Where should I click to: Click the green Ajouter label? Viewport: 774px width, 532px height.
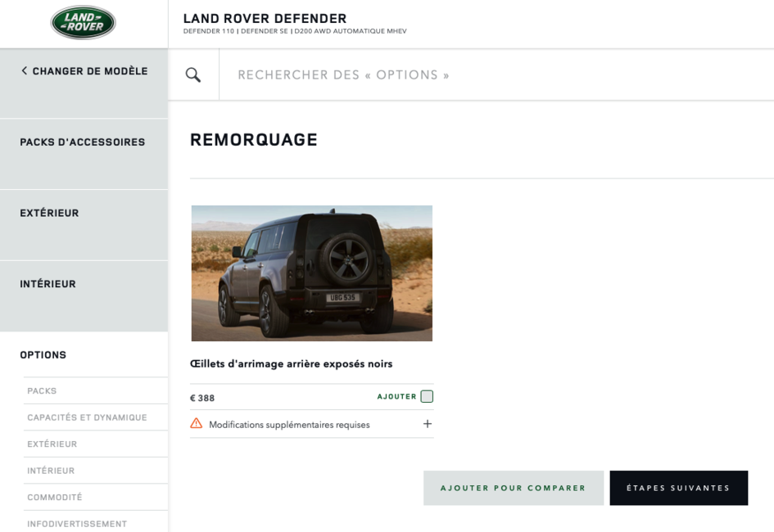pyautogui.click(x=397, y=396)
